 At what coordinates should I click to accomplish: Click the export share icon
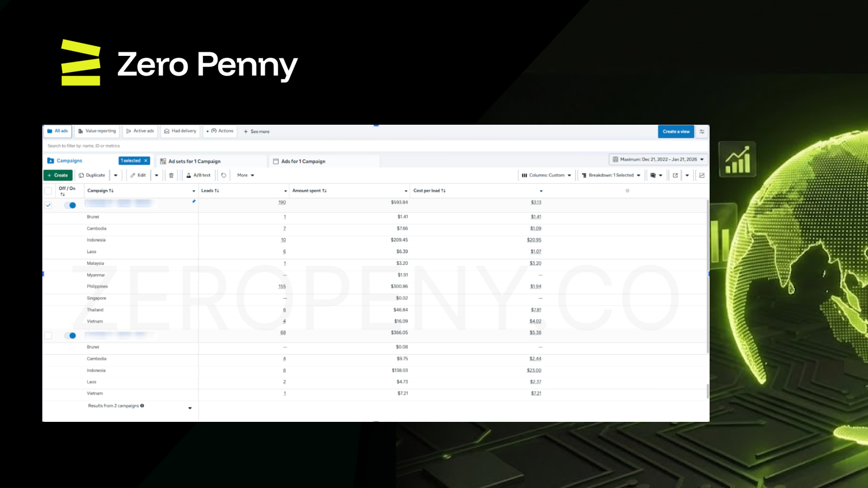675,175
